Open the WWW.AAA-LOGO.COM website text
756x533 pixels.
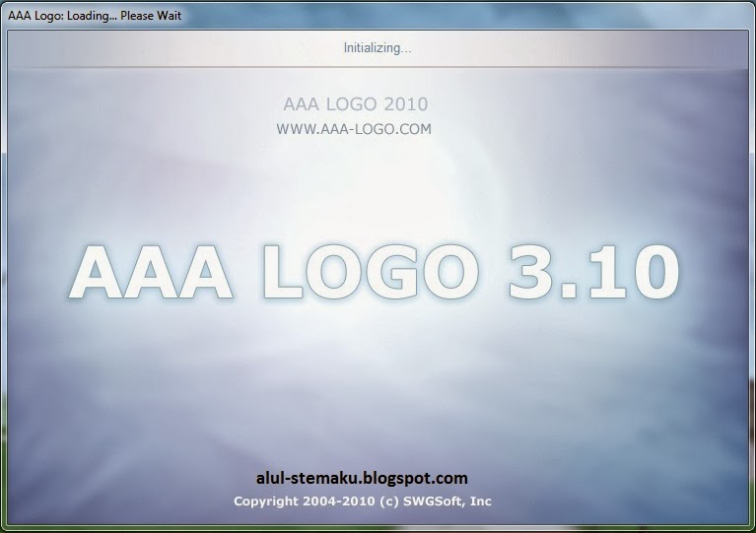(x=354, y=129)
